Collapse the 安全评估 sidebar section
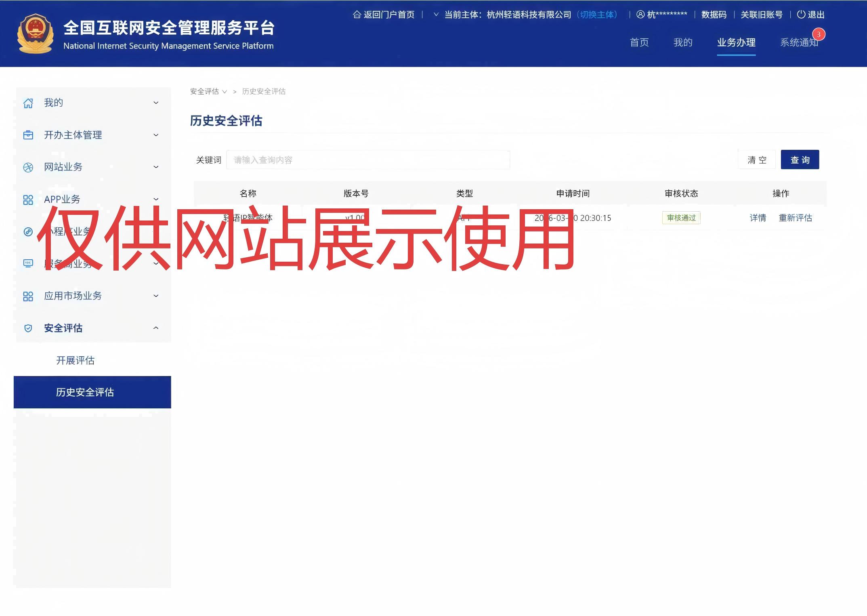The height and width of the screenshot is (616, 867). [156, 328]
